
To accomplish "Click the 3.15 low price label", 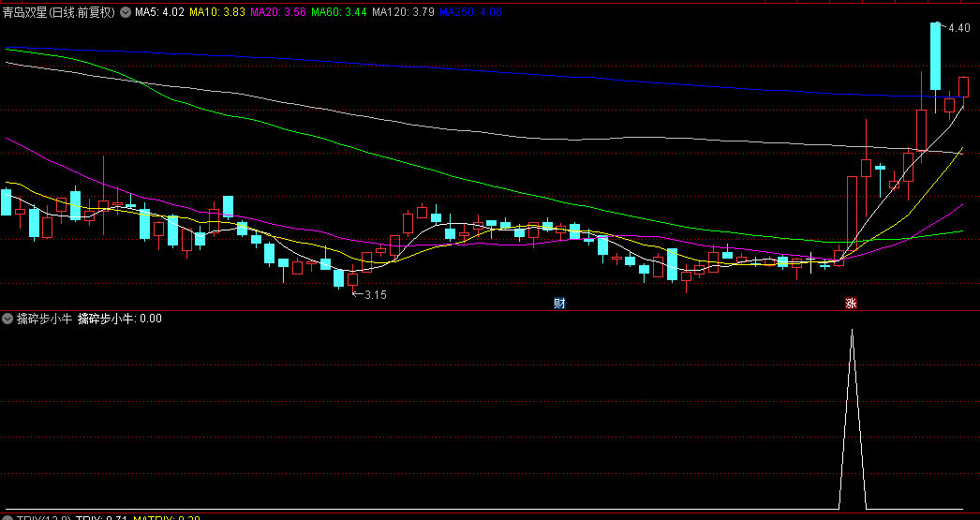I will pyautogui.click(x=375, y=295).
